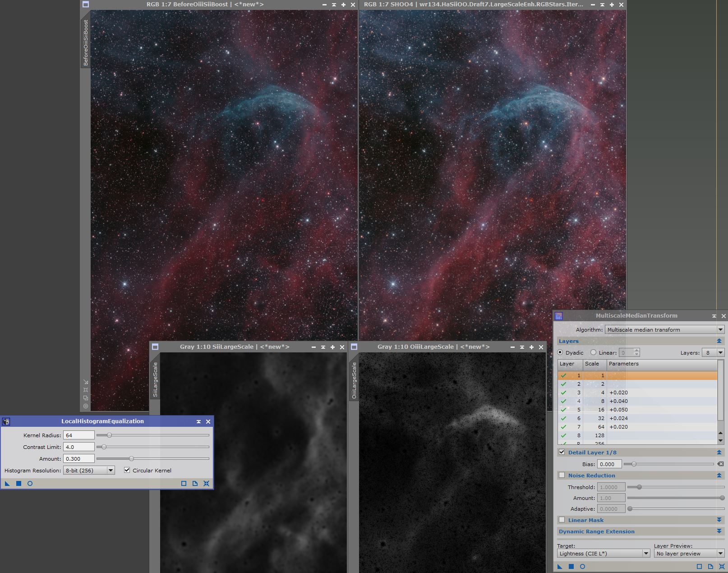The height and width of the screenshot is (573, 728).
Task: Open the Target dropdown set to Lightness (CIE L*)
Action: [x=602, y=553]
